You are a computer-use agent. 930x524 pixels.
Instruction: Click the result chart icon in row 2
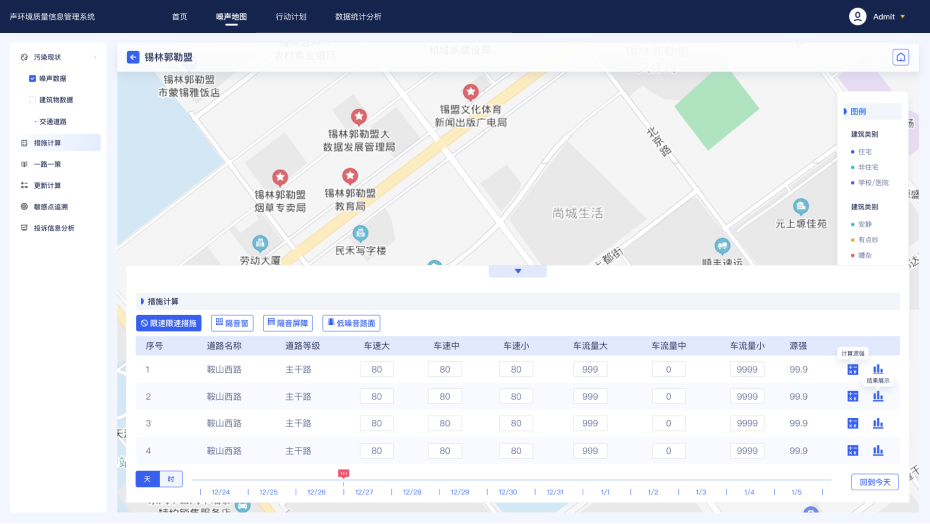[878, 396]
